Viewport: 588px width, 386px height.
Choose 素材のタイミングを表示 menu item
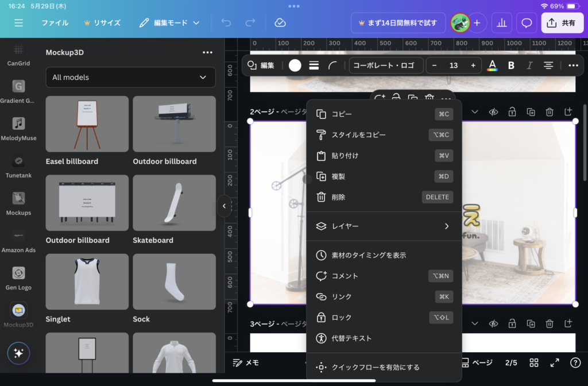[x=384, y=255]
